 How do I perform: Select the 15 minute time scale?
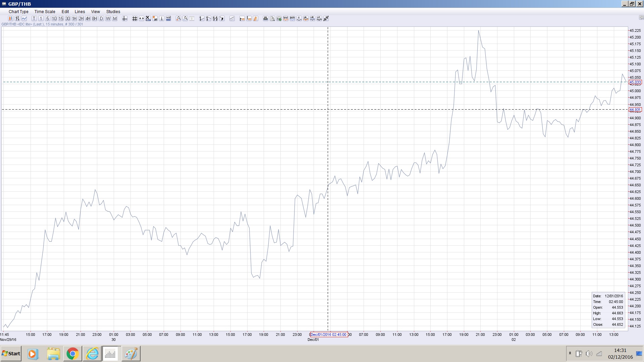coord(61,18)
